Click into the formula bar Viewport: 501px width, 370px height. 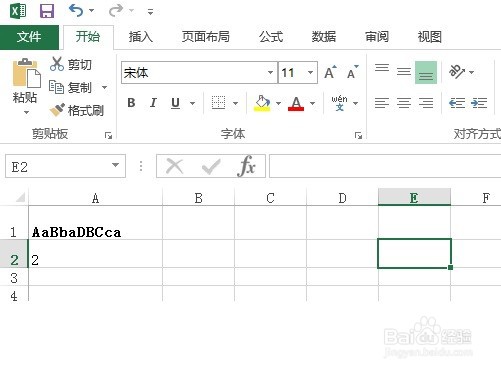click(x=385, y=166)
